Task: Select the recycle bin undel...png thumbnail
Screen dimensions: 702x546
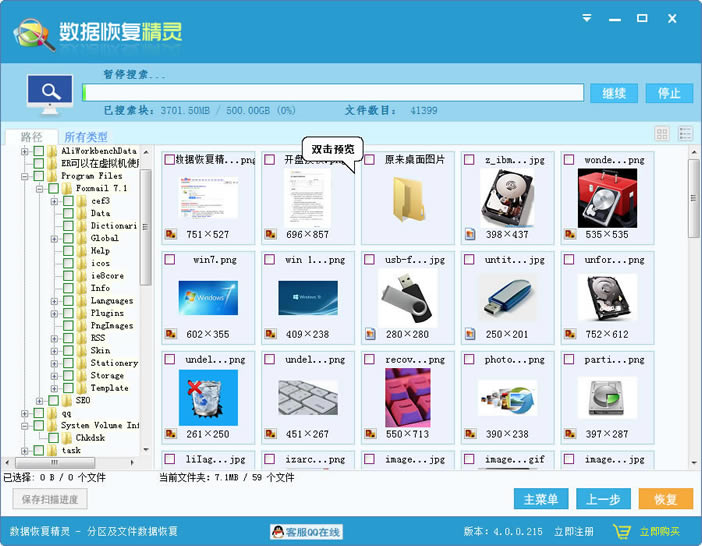Action: (x=208, y=397)
